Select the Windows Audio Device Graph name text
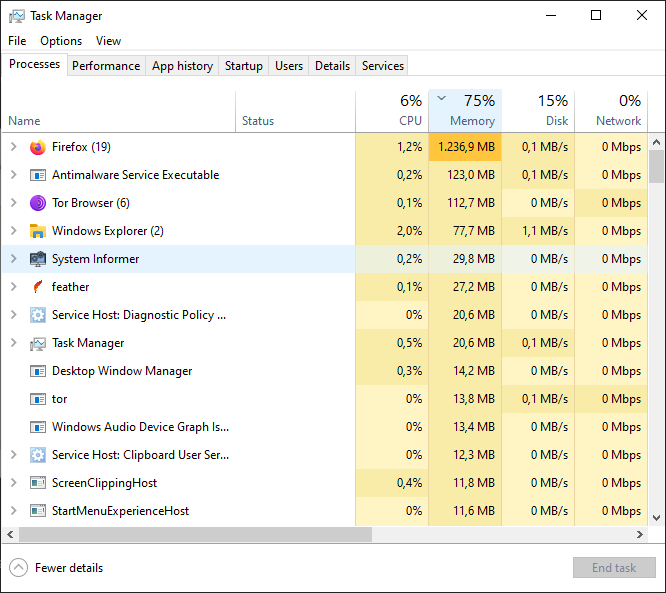Image resolution: width=666 pixels, height=593 pixels. 141,427
